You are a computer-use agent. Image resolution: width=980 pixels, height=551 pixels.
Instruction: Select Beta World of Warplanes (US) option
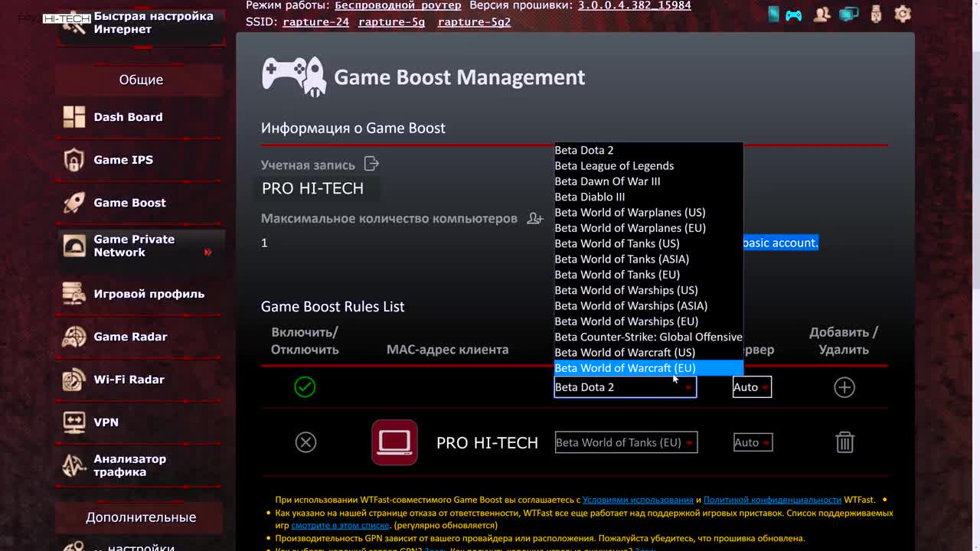click(x=648, y=213)
